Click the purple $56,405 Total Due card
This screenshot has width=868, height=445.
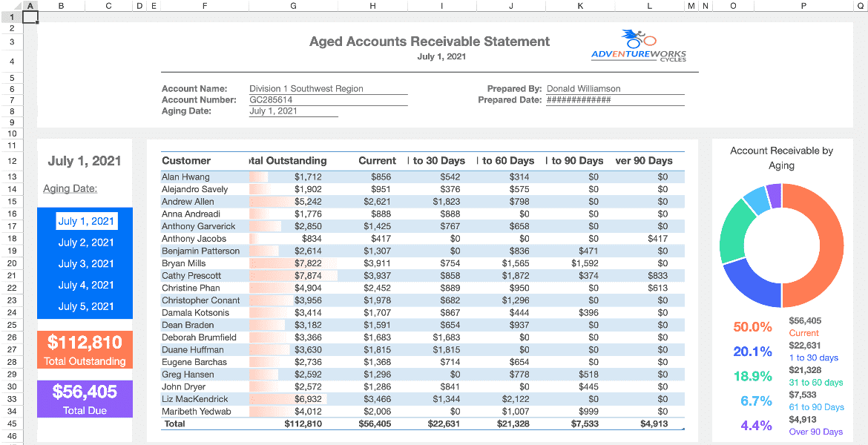click(x=85, y=399)
